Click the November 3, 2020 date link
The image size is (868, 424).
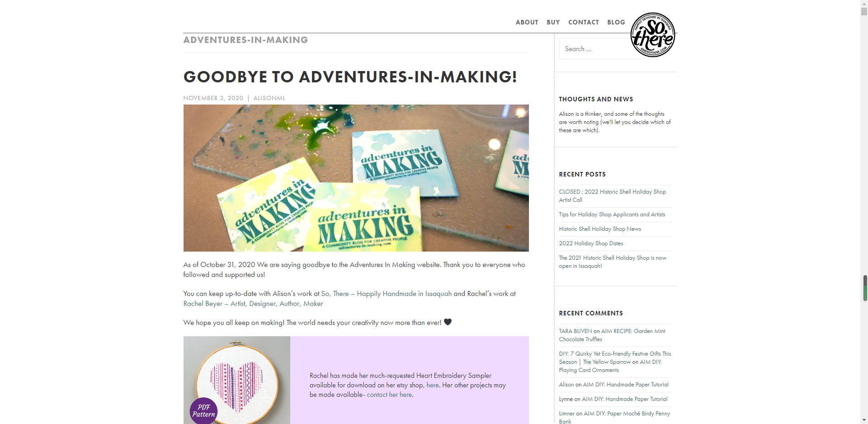coord(213,98)
